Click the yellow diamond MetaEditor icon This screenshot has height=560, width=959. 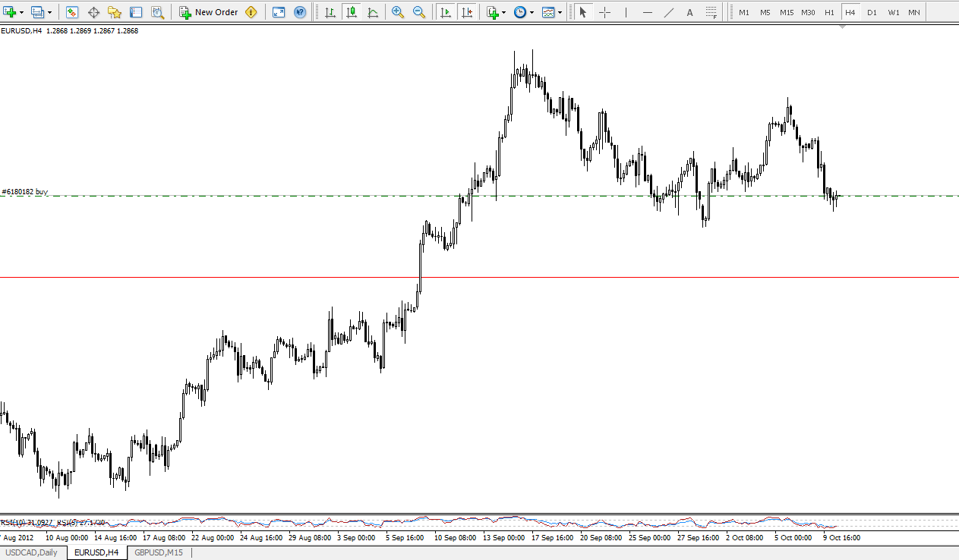click(x=251, y=12)
